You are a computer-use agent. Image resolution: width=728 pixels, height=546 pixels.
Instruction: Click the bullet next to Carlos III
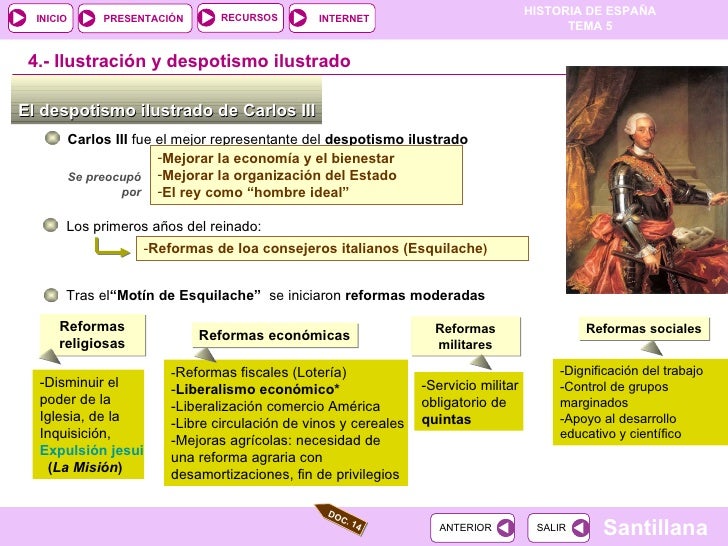click(x=52, y=138)
